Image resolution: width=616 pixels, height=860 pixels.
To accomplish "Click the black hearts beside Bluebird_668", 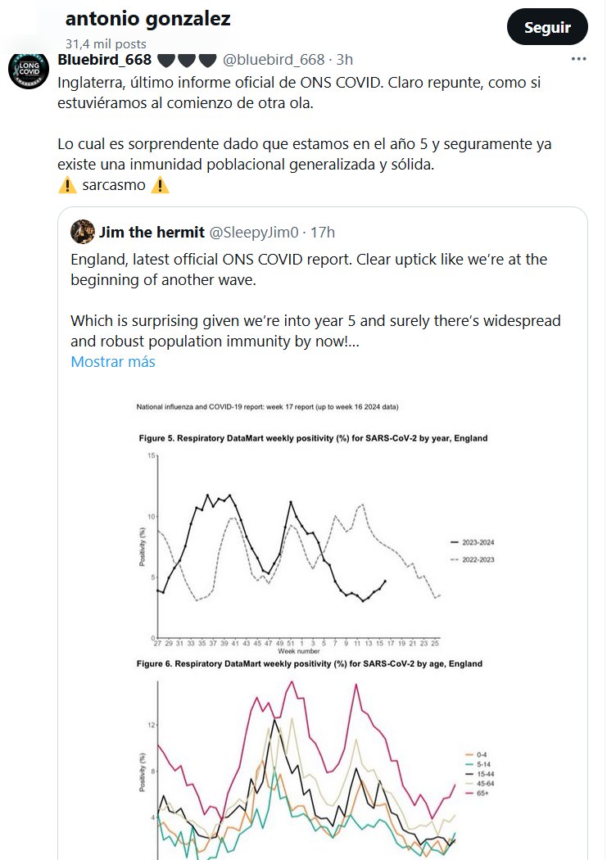I will point(186,60).
